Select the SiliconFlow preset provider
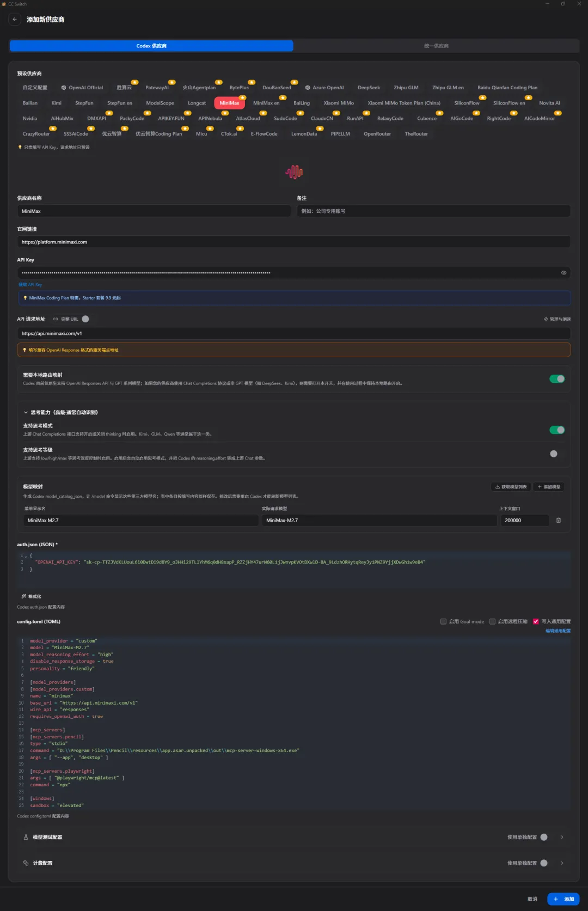 tap(467, 103)
